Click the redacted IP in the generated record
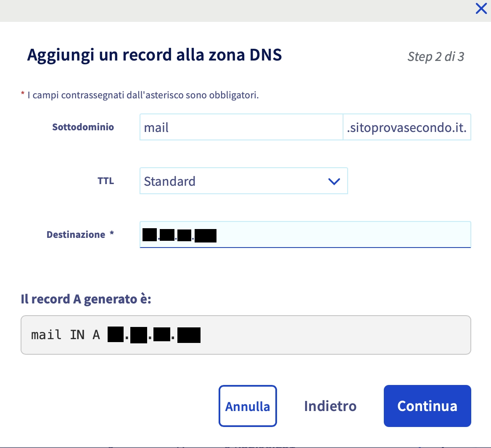This screenshot has width=491, height=448. (154, 335)
